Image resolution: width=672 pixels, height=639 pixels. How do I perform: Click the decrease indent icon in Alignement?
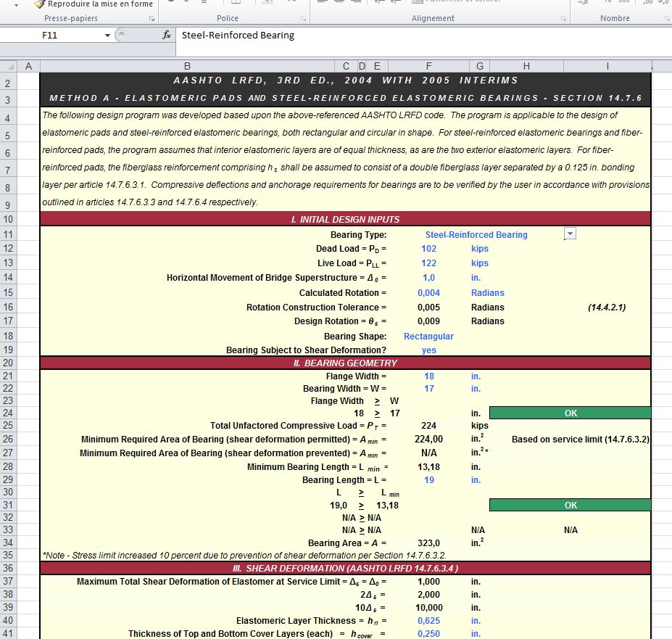coord(377,2)
